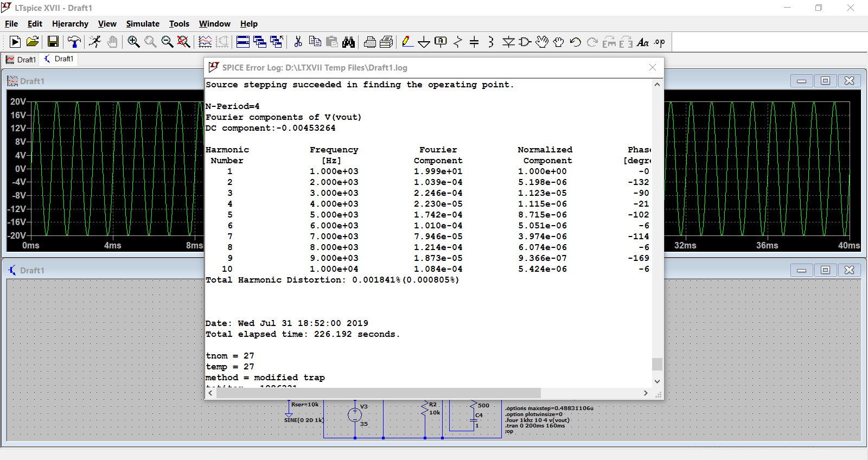Select the Copy tool in toolbar
Viewport: 868px width, 460px height.
tap(315, 42)
